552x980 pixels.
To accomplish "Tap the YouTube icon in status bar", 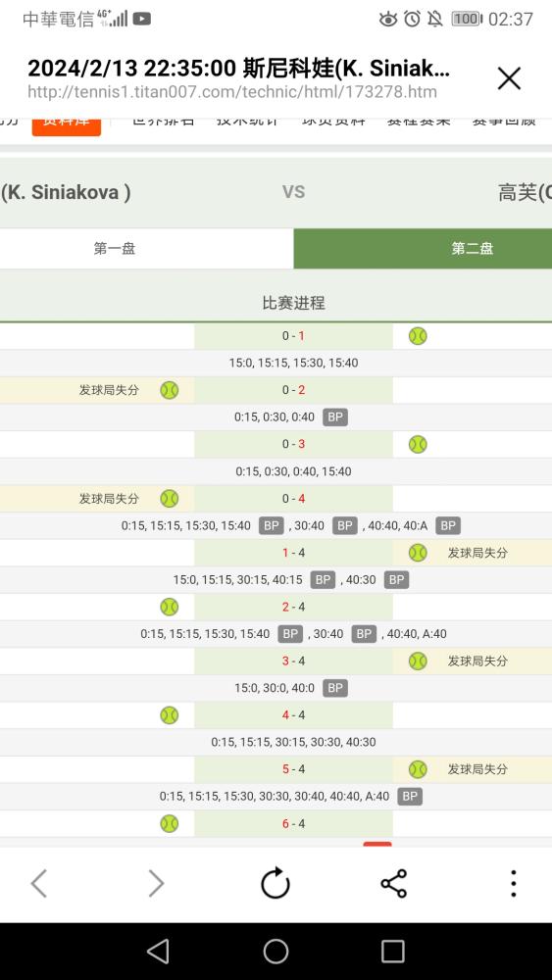I will pos(142,20).
